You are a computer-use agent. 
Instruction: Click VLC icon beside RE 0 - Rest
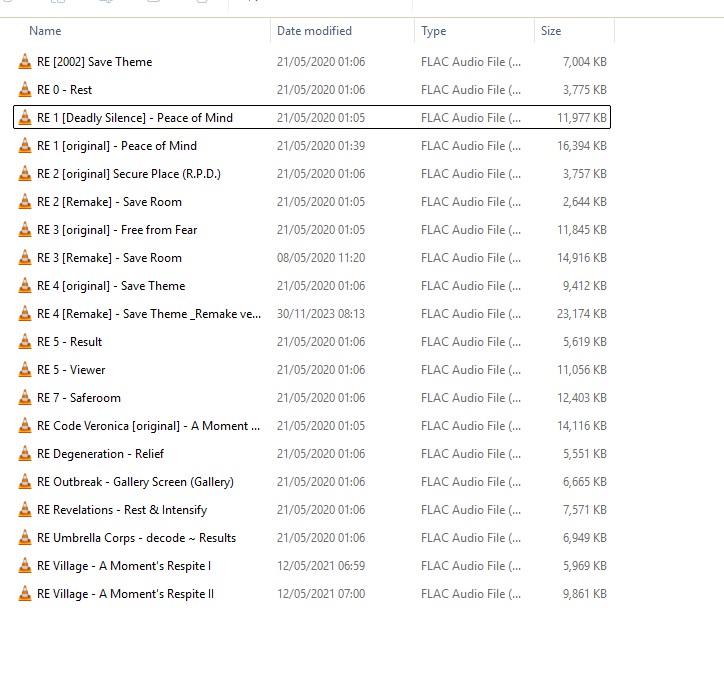[x=24, y=90]
